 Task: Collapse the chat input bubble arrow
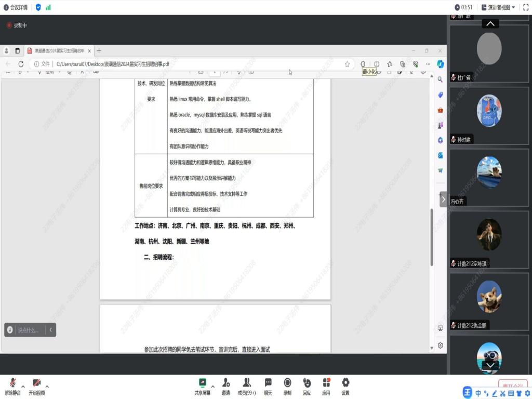pyautogui.click(x=50, y=330)
